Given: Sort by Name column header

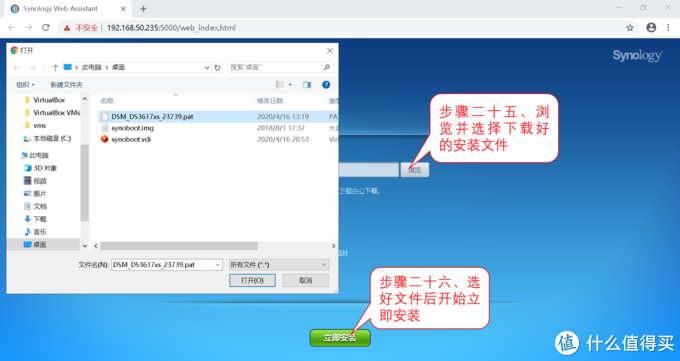Looking at the screenshot, I should point(107,101).
